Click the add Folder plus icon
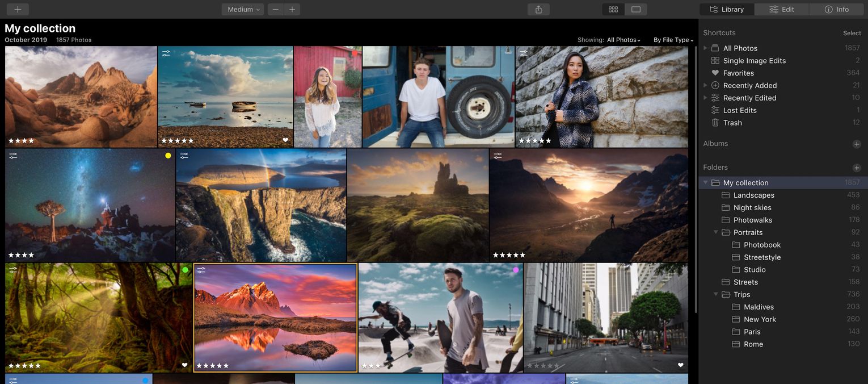868x384 pixels. [857, 168]
